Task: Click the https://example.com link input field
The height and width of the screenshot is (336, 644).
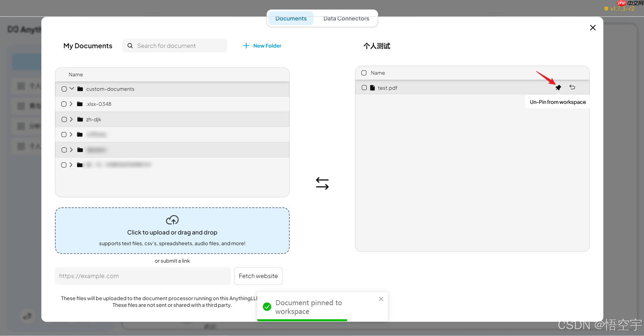Action: pos(143,276)
